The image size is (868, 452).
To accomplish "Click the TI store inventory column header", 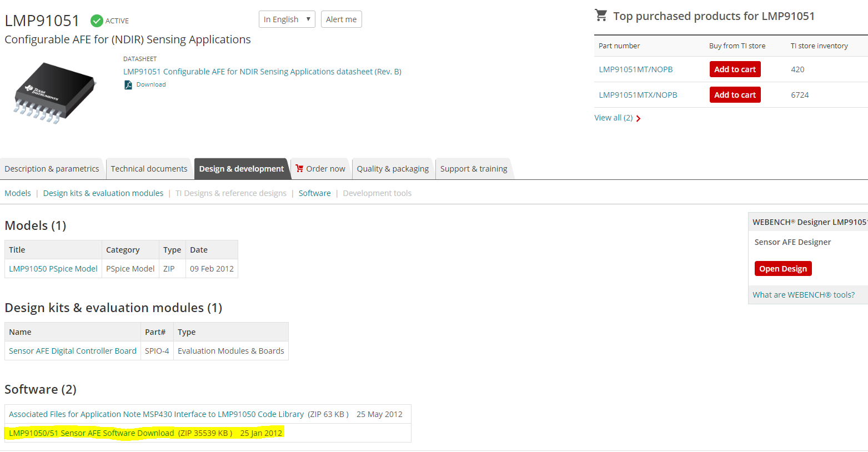I will (819, 46).
